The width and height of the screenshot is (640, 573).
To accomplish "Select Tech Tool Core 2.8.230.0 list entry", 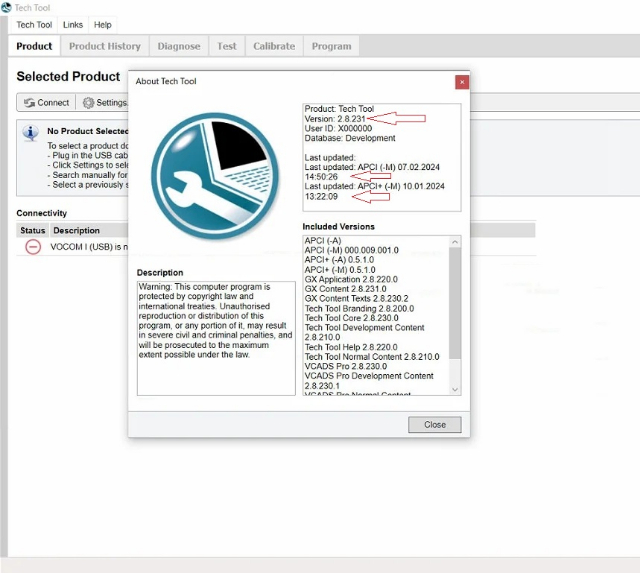I will [x=351, y=318].
